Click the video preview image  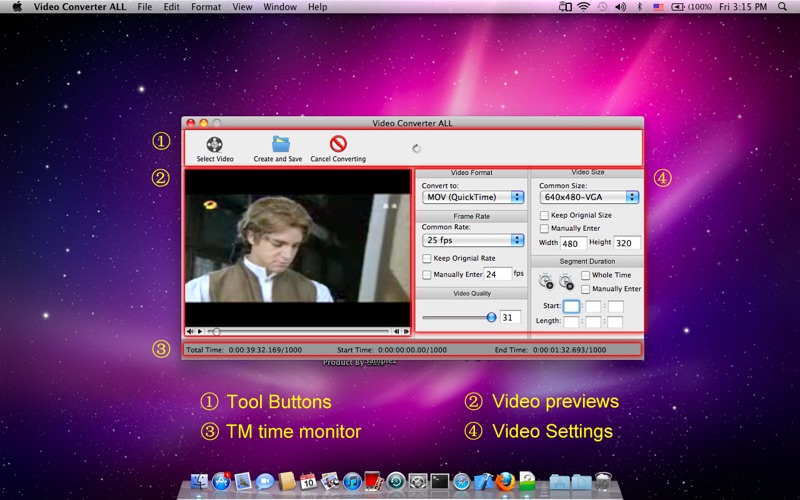click(297, 248)
